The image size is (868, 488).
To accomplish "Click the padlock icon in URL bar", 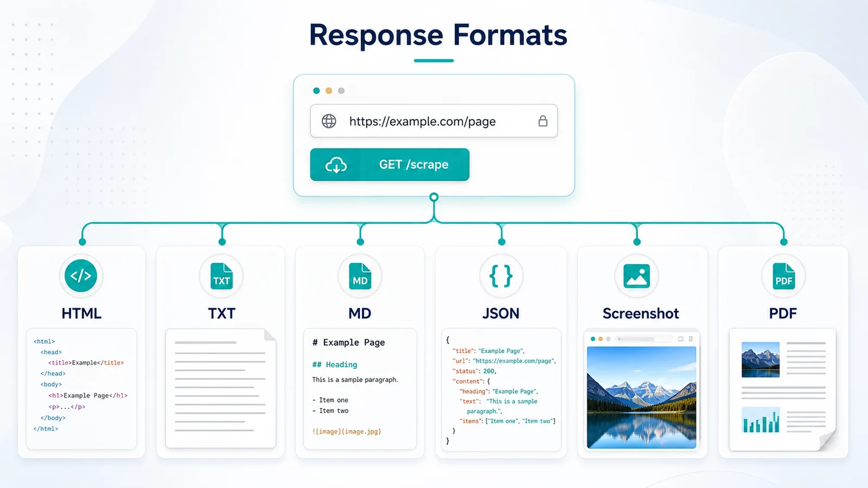I will pos(542,121).
